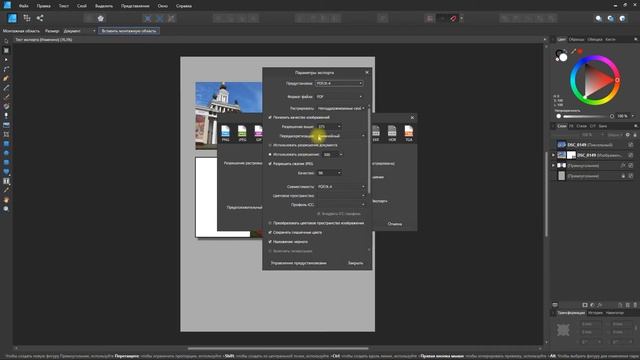Viewport: 640px width, 360px height.
Task: Open the 'Растеризовать' dropdown
Action: (341, 108)
